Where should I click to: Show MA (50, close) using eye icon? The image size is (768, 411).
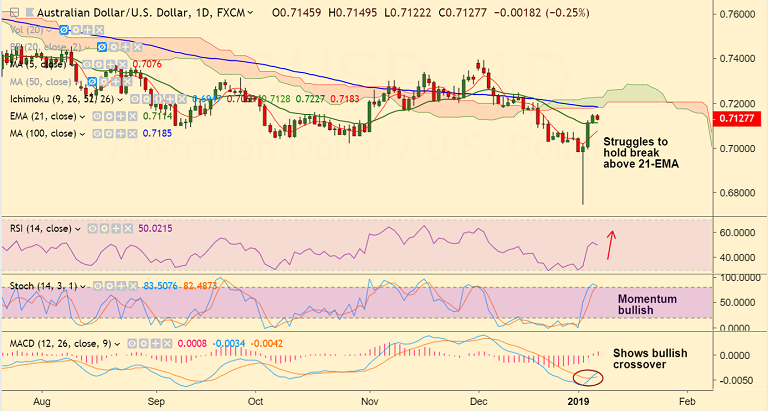pyautogui.click(x=92, y=82)
